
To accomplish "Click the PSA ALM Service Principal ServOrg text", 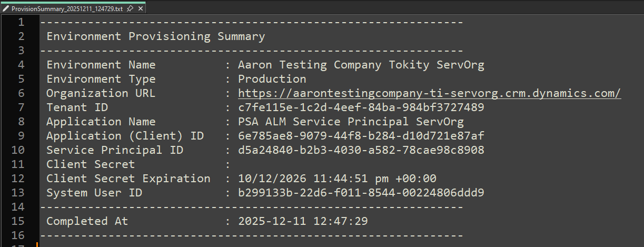I will pyautogui.click(x=351, y=122).
